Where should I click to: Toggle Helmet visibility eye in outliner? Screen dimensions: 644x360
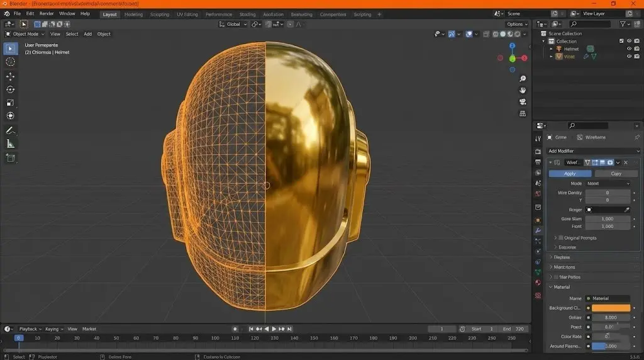click(629, 48)
